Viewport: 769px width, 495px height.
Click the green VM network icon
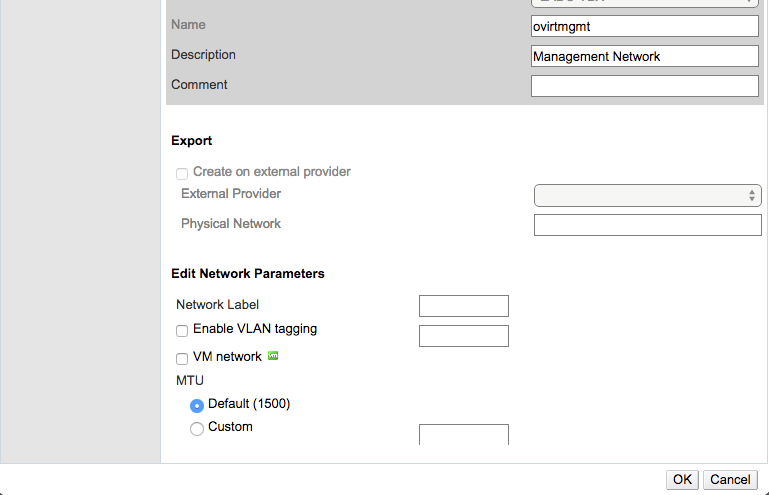(273, 356)
